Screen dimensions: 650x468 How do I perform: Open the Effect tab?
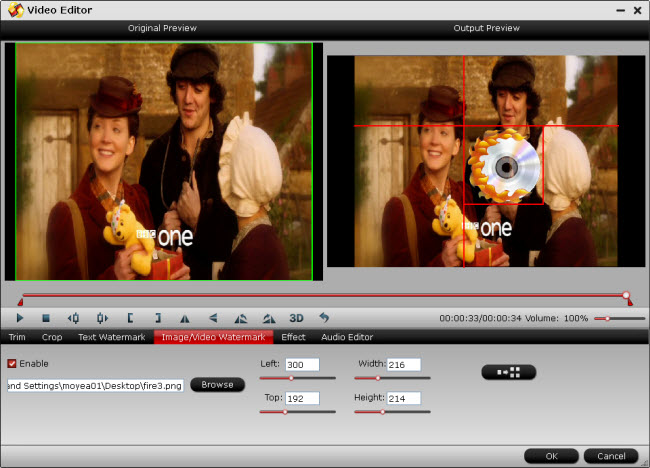[293, 337]
